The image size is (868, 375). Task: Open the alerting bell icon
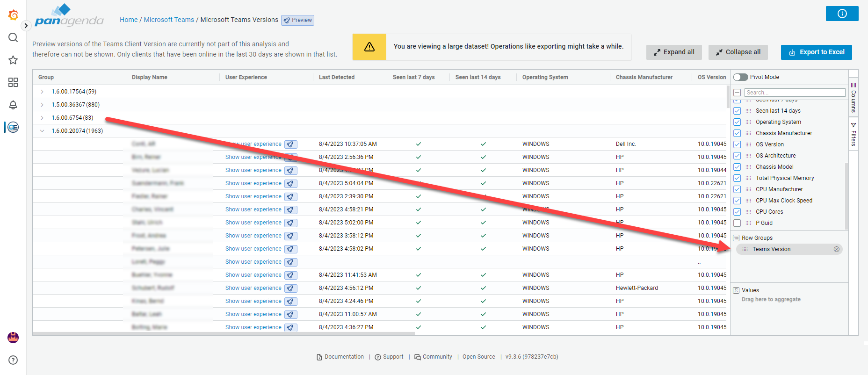tap(13, 105)
